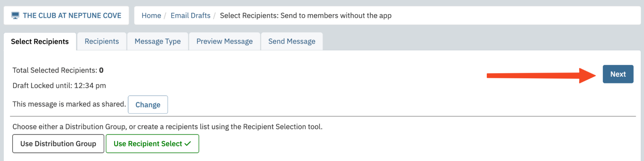Open the Recipients tab

pyautogui.click(x=102, y=42)
